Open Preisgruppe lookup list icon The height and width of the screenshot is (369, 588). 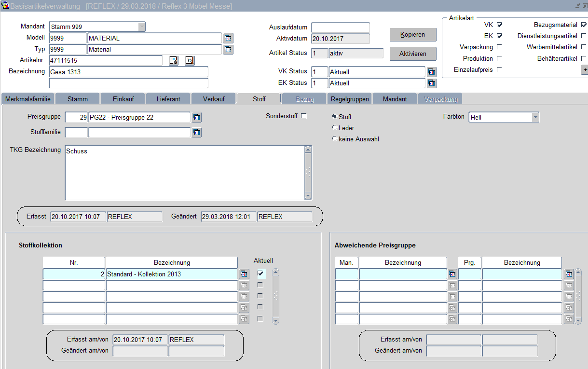[x=197, y=117]
